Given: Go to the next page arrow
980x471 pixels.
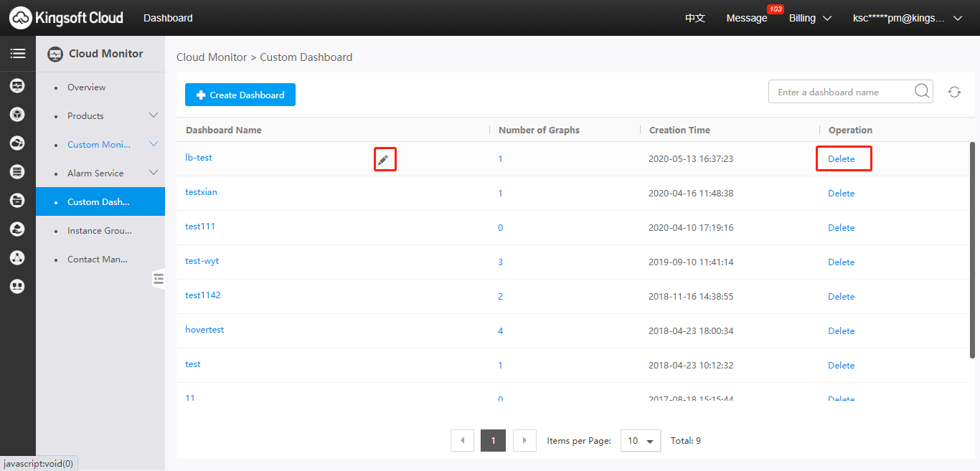Looking at the screenshot, I should coord(525,440).
